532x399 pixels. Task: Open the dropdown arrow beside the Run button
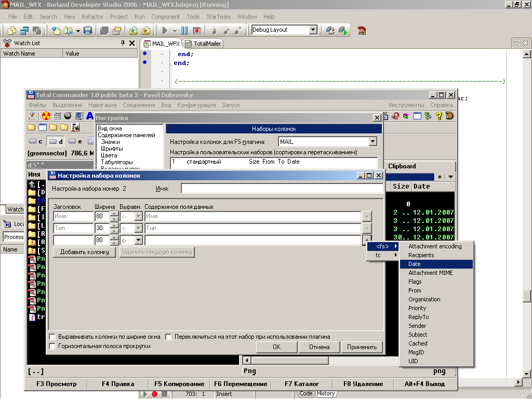[175, 31]
